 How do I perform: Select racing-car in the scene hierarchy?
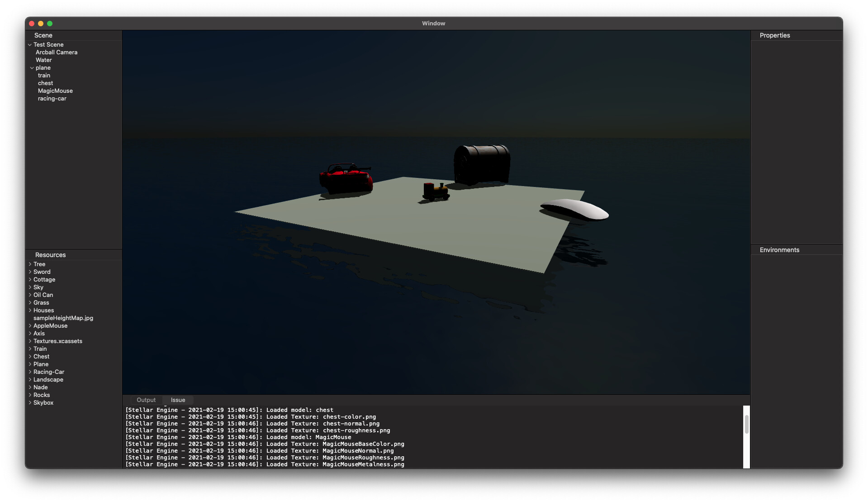coord(52,99)
